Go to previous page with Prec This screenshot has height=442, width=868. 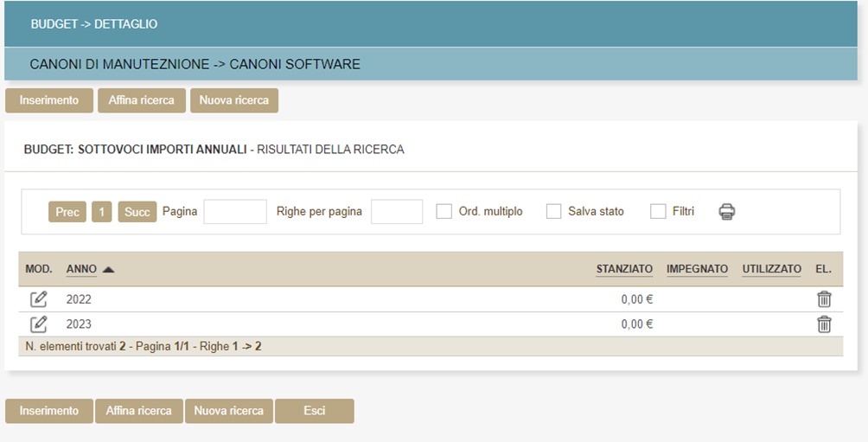67,212
